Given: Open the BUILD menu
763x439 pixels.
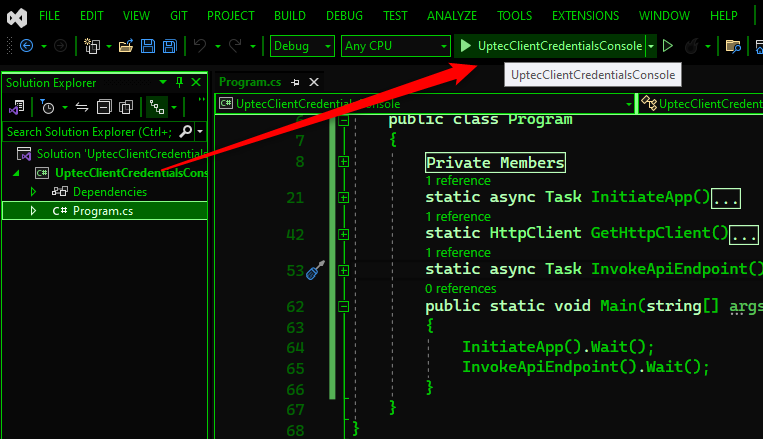Looking at the screenshot, I should [290, 16].
